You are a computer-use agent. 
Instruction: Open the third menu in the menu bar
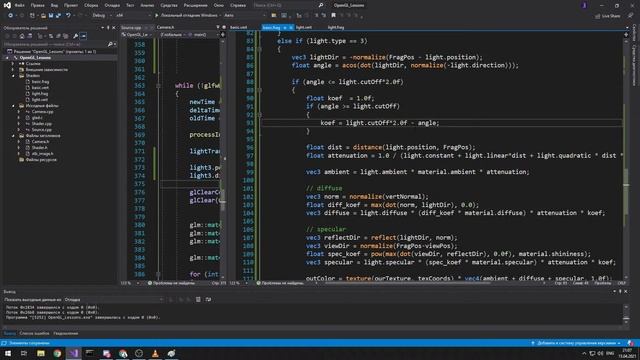pyautogui.click(x=54, y=5)
